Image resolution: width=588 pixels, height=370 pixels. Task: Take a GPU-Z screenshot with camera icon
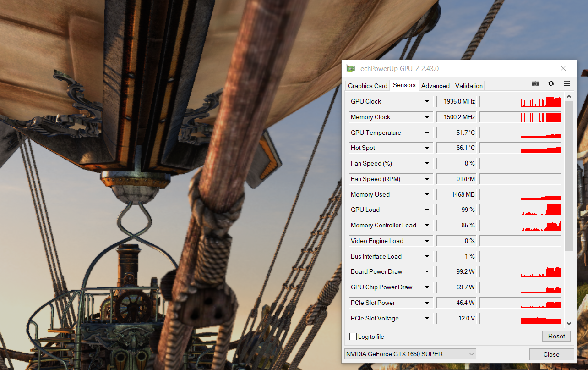(x=535, y=83)
